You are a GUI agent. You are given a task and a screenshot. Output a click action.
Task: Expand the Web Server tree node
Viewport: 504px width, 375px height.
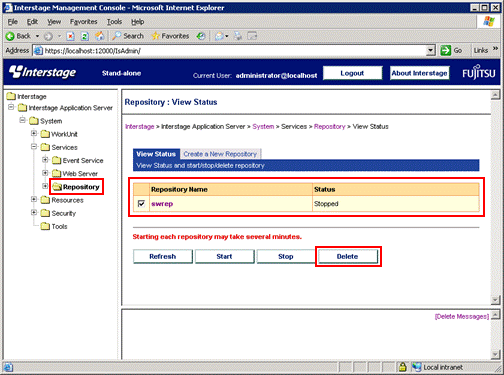(45, 173)
